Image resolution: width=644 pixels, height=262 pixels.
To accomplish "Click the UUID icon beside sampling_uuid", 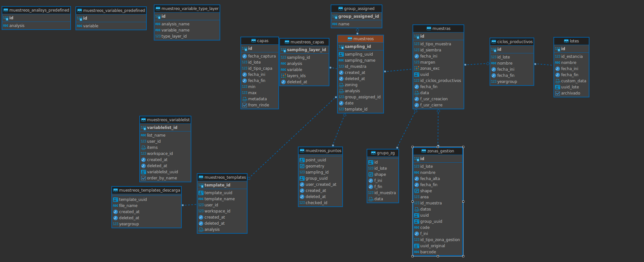I will [x=341, y=54].
